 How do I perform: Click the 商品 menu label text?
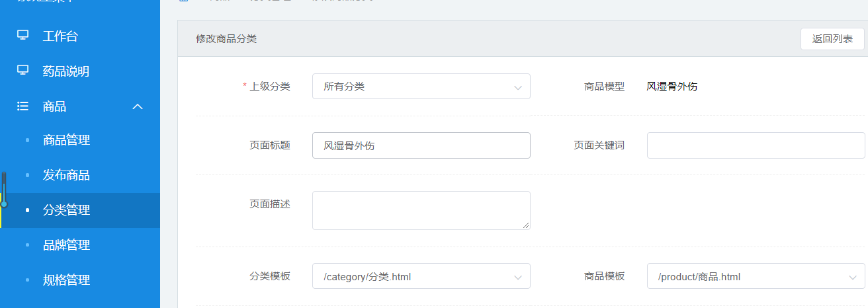pyautogui.click(x=54, y=106)
